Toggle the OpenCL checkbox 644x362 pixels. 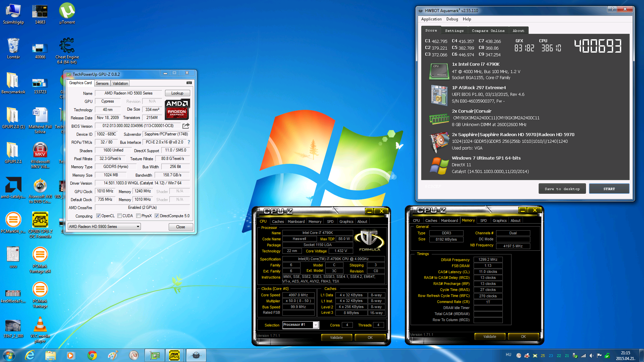(x=98, y=216)
